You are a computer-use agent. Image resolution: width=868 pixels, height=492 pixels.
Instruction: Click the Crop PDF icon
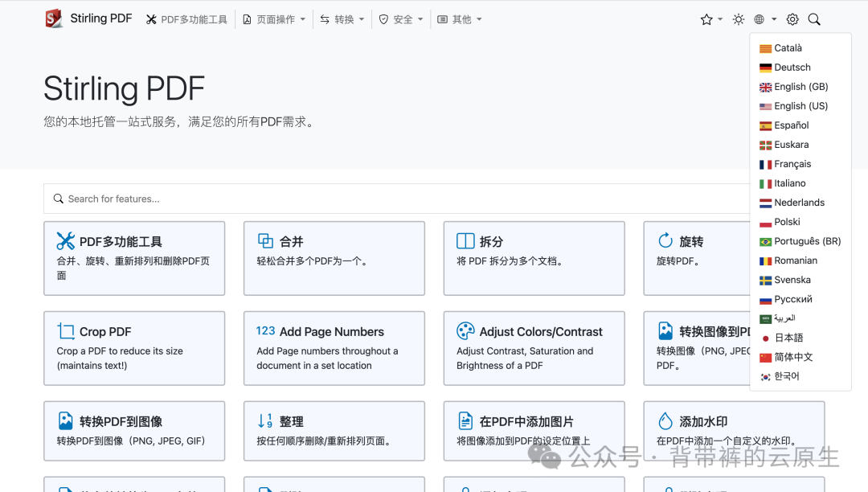click(66, 331)
